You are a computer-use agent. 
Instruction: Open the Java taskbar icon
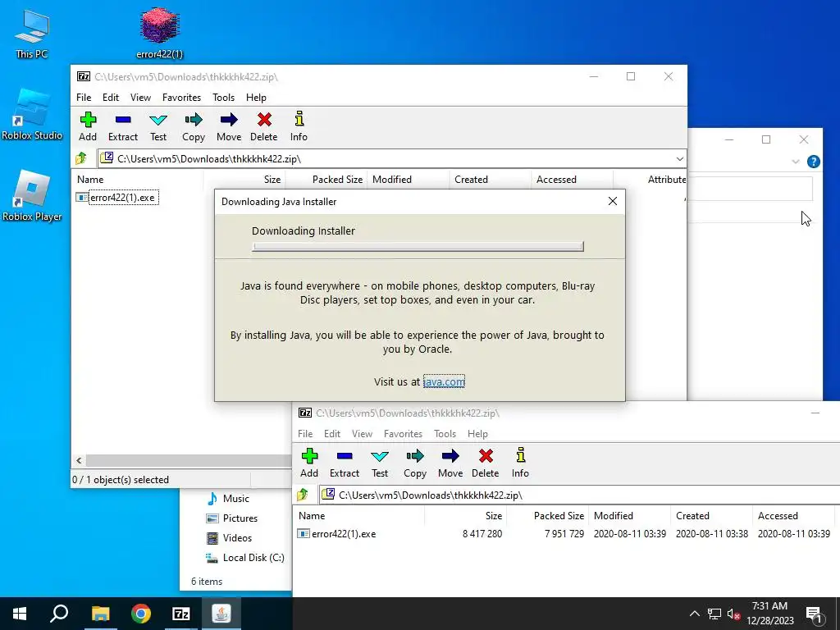tap(221, 614)
